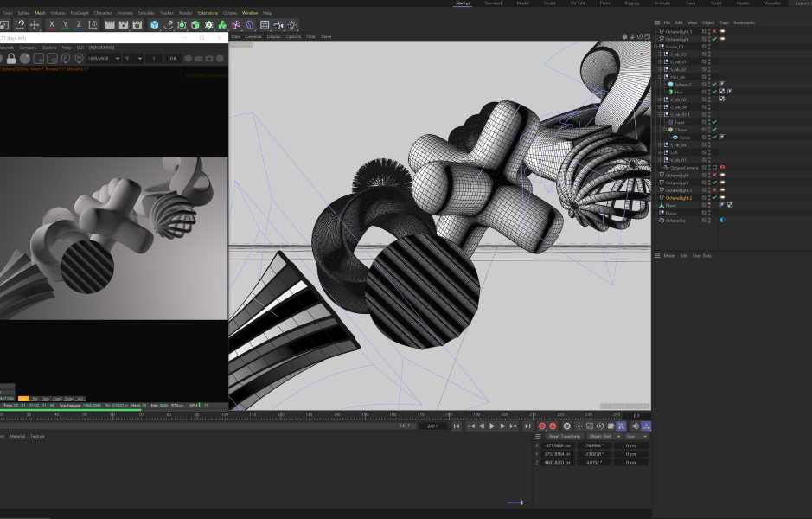Click Octane viewer lock resolution icon
The width and height of the screenshot is (812, 519).
pyautogui.click(x=11, y=59)
